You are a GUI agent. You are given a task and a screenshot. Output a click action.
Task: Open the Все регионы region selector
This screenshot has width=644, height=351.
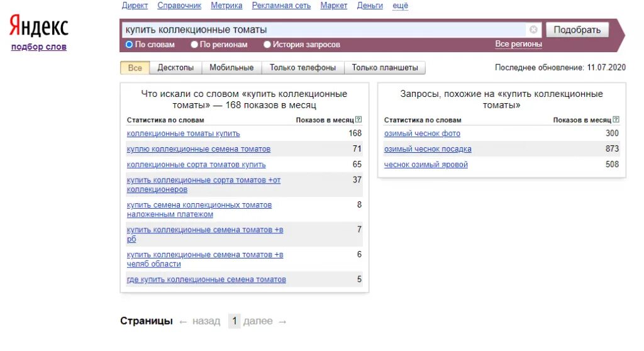(x=518, y=44)
